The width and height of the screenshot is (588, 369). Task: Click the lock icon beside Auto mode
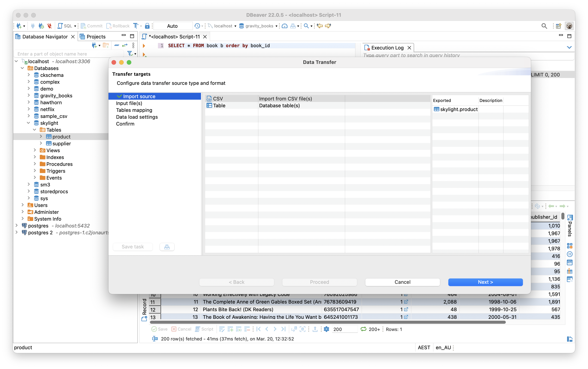click(x=147, y=26)
